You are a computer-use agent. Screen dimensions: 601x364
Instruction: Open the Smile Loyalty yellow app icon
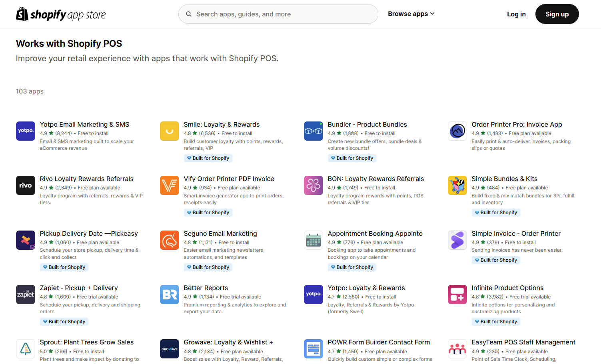coord(170,131)
